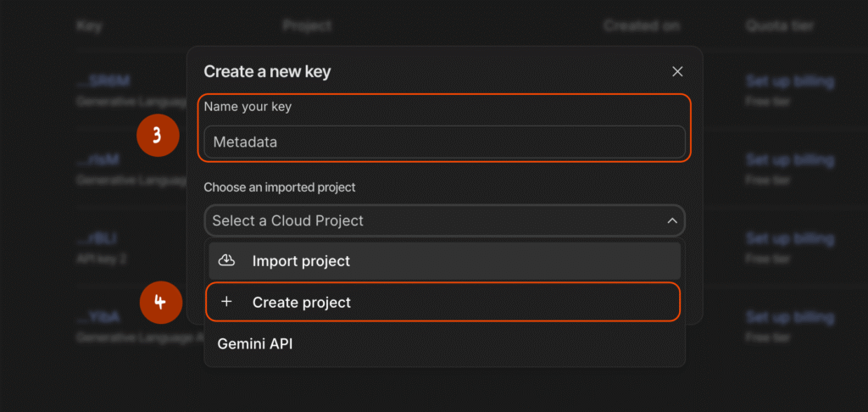
Task: Focus the Name your key text field
Action: tap(443, 142)
